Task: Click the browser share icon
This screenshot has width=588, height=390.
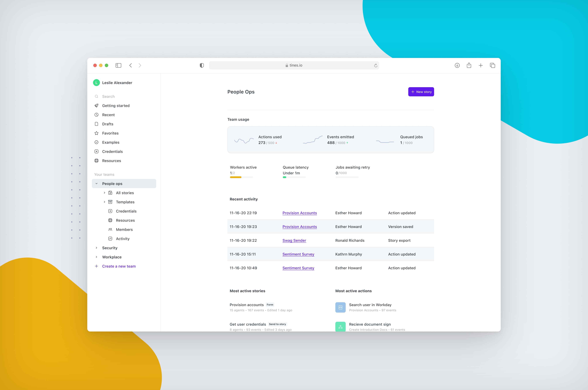Action: [469, 65]
